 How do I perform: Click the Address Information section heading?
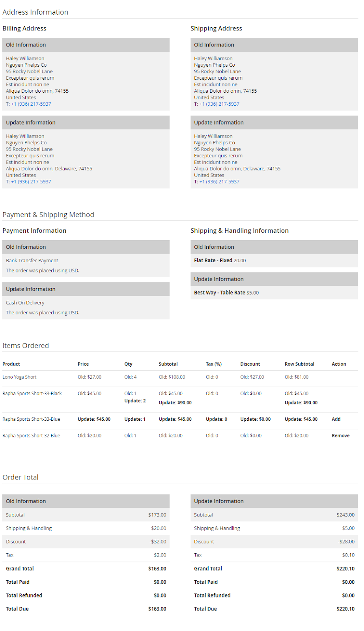35,12
